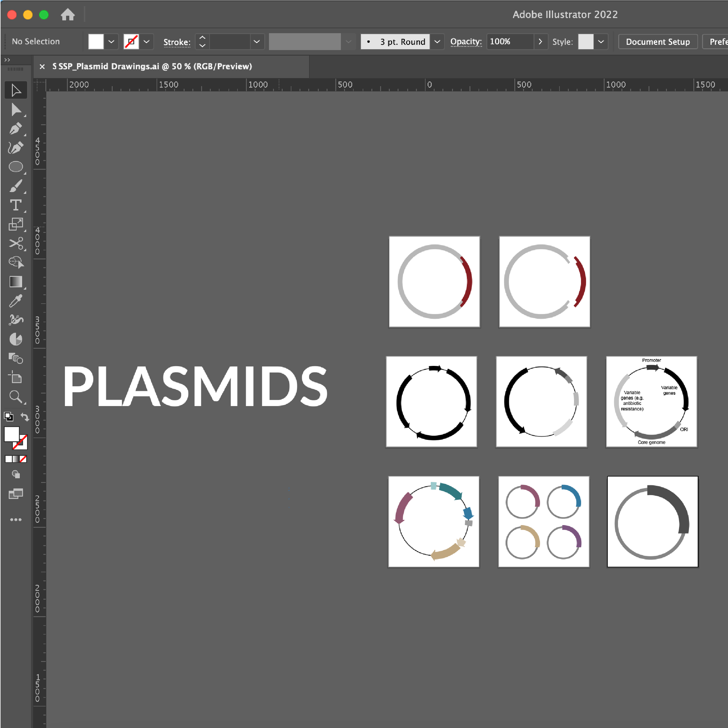Expand the brush definition dropdown
The width and height of the screenshot is (728, 728).
(348, 42)
